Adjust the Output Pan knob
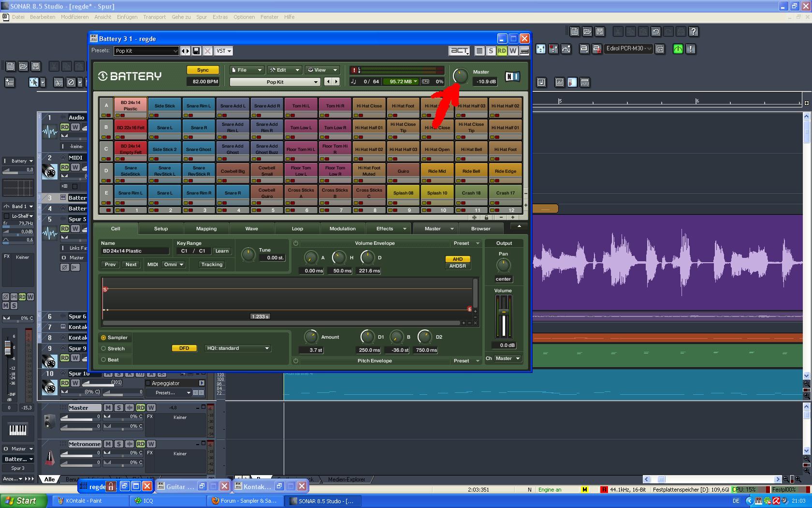The image size is (812, 508). click(503, 265)
